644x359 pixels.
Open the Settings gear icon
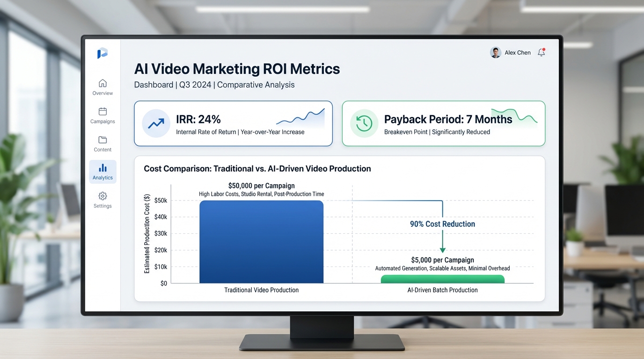(x=102, y=197)
